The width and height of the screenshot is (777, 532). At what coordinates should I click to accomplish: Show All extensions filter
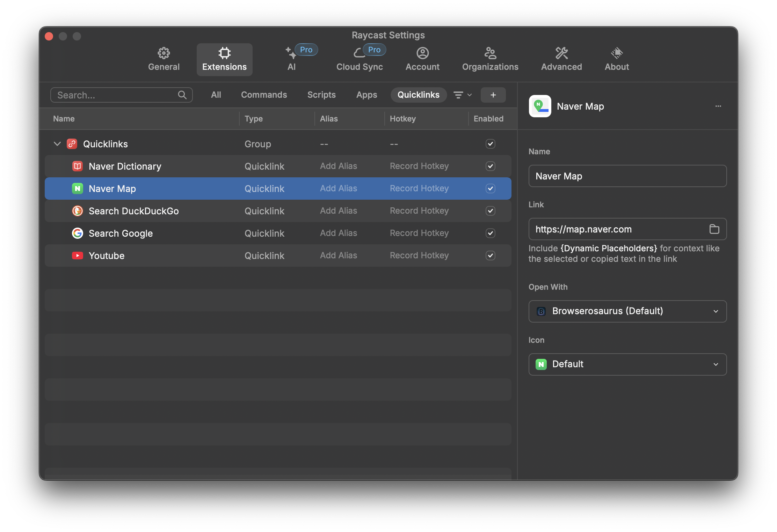(216, 95)
